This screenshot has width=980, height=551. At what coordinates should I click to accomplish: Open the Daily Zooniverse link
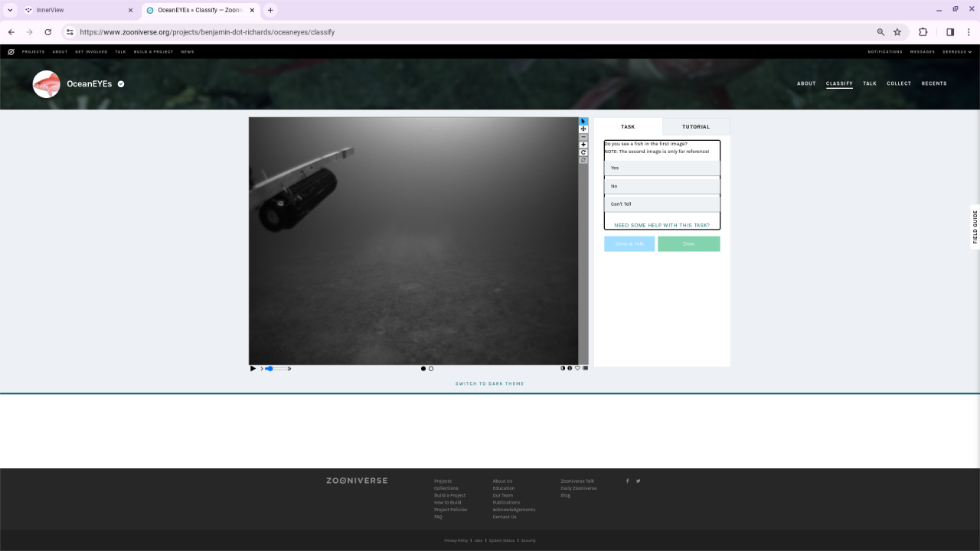pos(578,488)
